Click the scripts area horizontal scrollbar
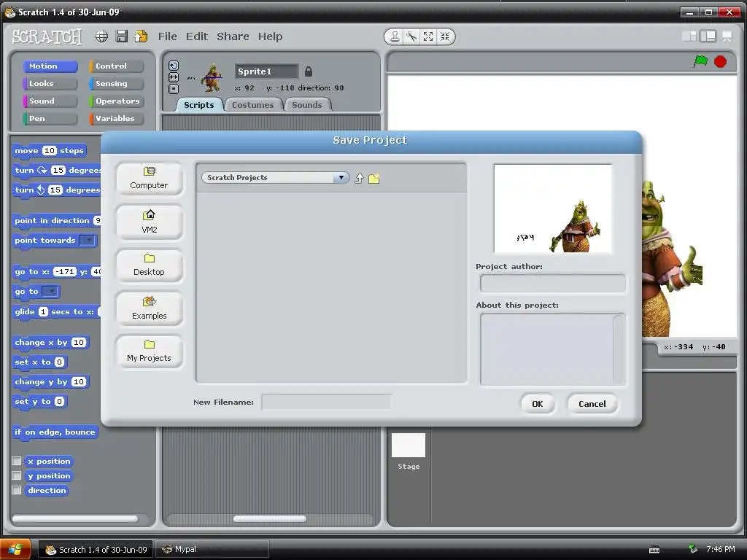Screen dimensions: 747x560 tap(270, 519)
